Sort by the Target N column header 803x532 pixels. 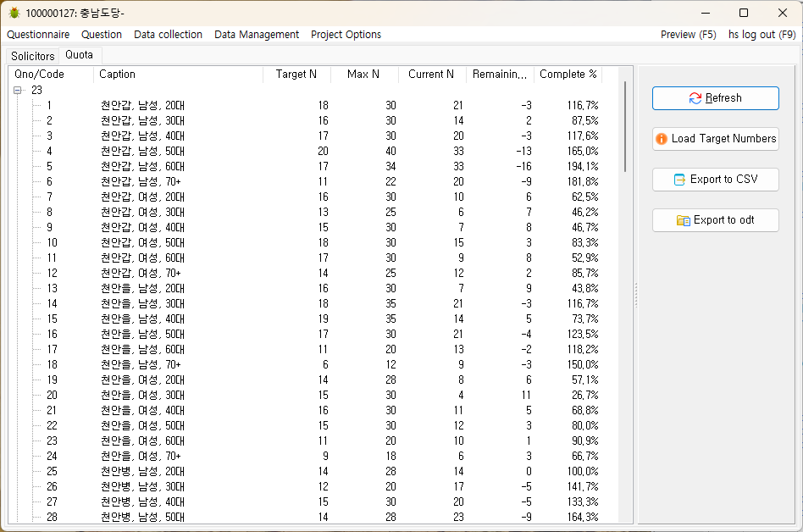(x=296, y=75)
